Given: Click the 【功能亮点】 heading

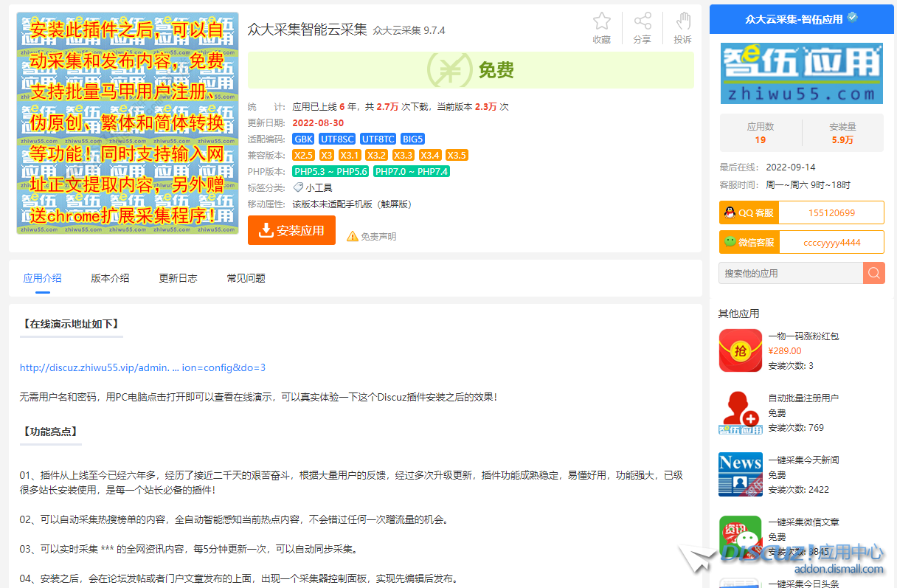Looking at the screenshot, I should click(50, 432).
